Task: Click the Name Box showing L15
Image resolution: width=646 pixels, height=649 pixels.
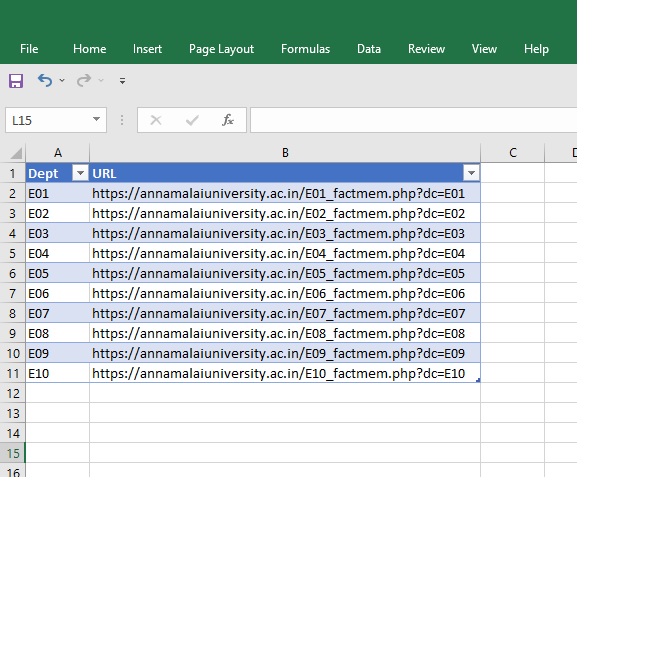Action: pyautogui.click(x=56, y=120)
